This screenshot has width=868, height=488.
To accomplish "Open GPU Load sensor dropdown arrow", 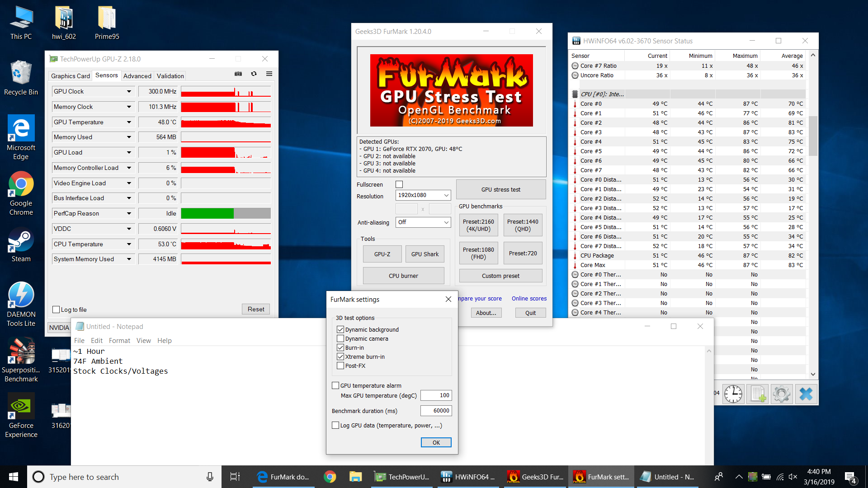I will pos(129,153).
